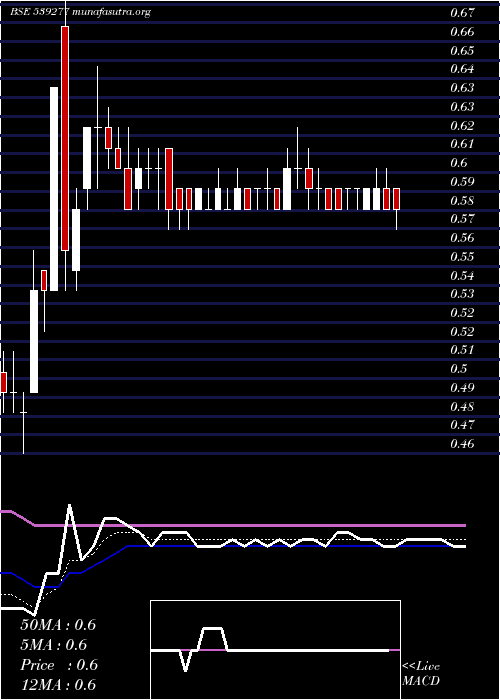Screen dimensions: 500x700
Task: Click the 0.65 price axis label
Action: [x=462, y=50]
